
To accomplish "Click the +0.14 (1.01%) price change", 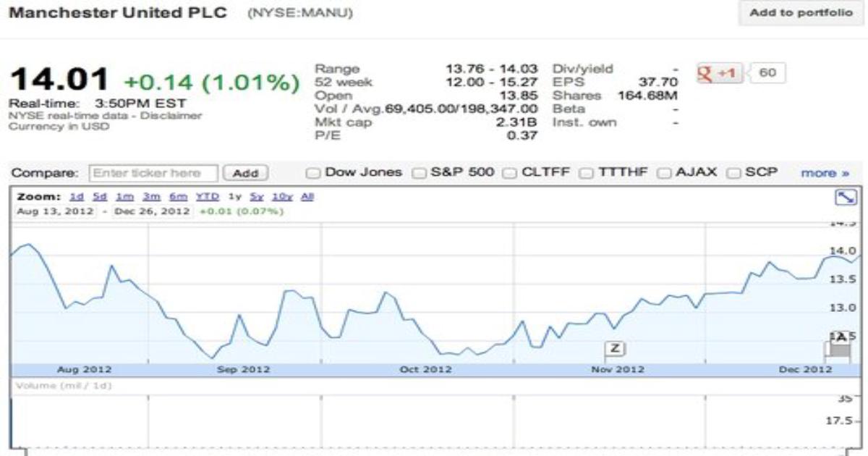I will 211,83.
